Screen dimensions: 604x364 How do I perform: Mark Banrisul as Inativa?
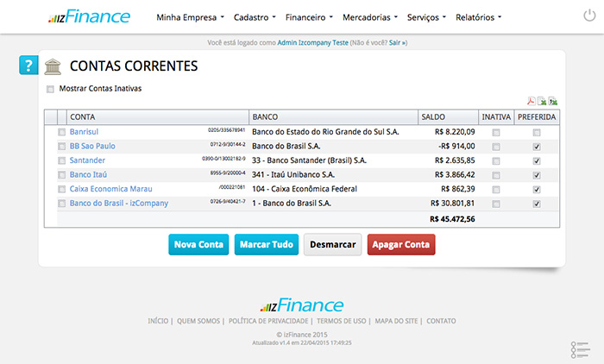coord(496,133)
